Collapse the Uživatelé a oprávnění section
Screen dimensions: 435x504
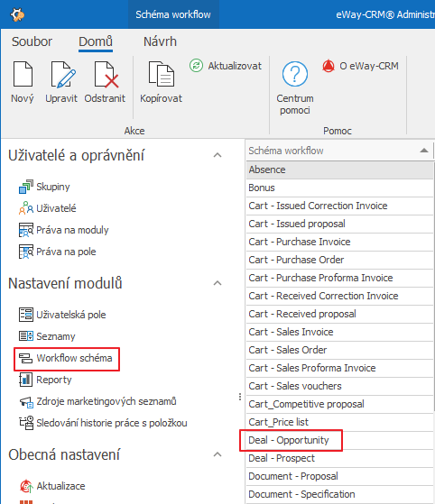[x=217, y=155]
